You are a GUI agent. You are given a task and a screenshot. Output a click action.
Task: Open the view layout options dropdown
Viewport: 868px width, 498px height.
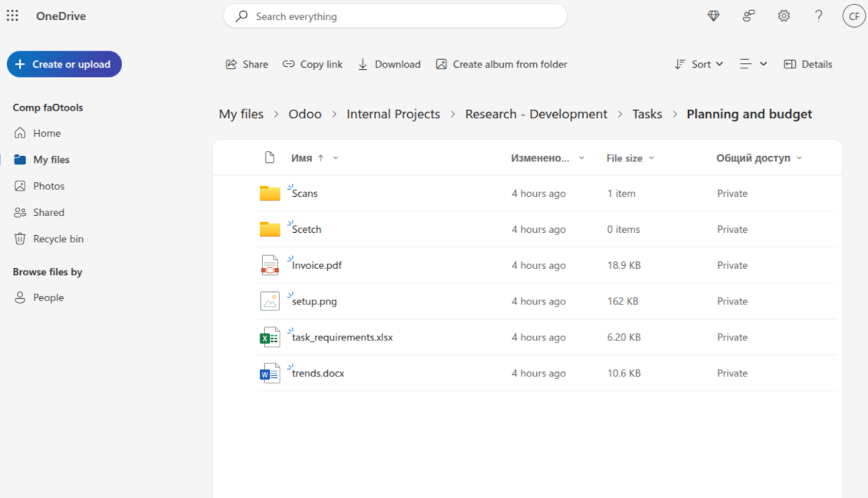(753, 65)
